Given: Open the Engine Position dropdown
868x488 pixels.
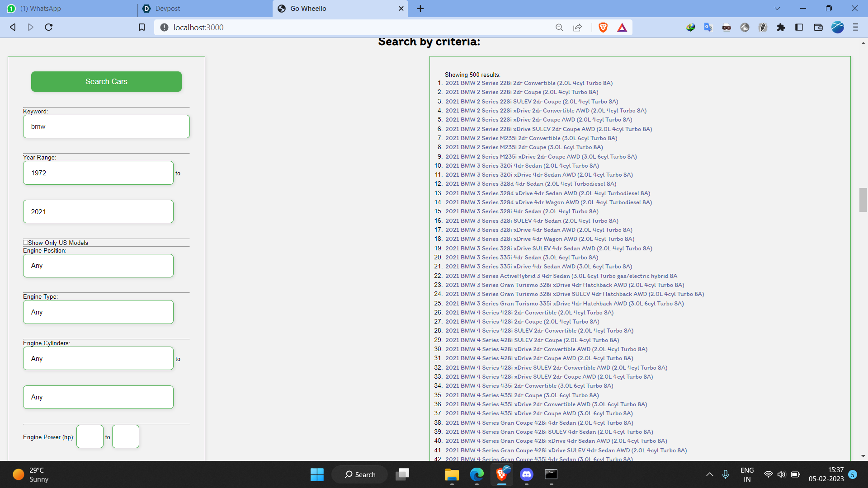Looking at the screenshot, I should (98, 266).
